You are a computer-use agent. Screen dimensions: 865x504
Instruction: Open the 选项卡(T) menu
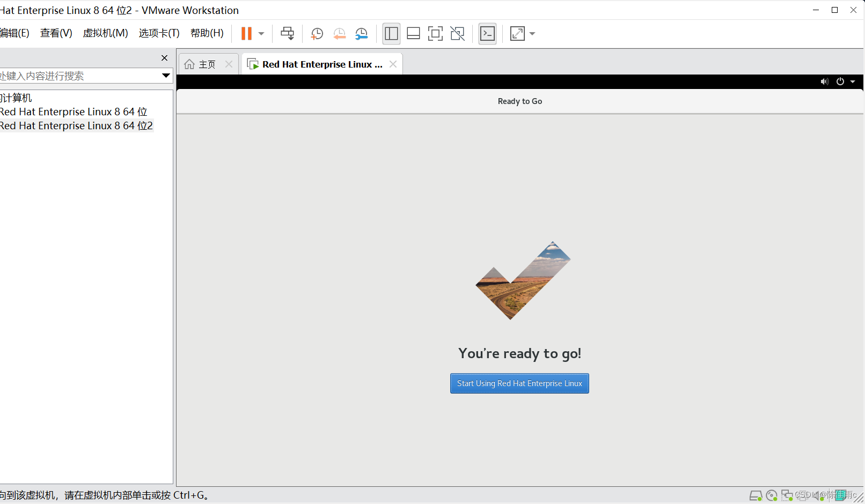point(159,33)
